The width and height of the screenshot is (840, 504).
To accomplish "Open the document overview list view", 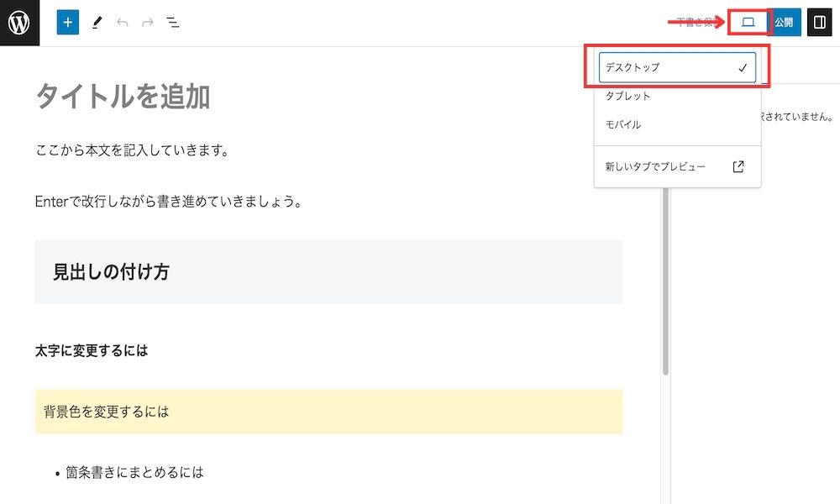I will coord(172,23).
